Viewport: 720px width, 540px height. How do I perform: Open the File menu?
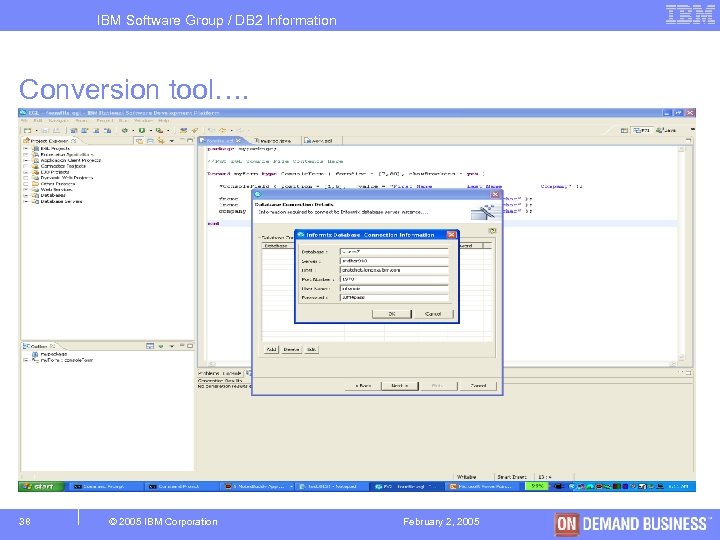tap(24, 121)
